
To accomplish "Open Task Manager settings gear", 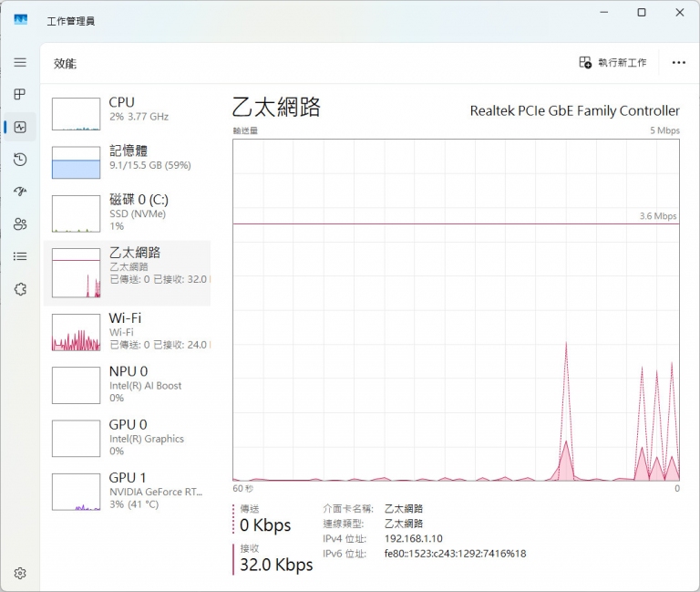I will click(20, 574).
